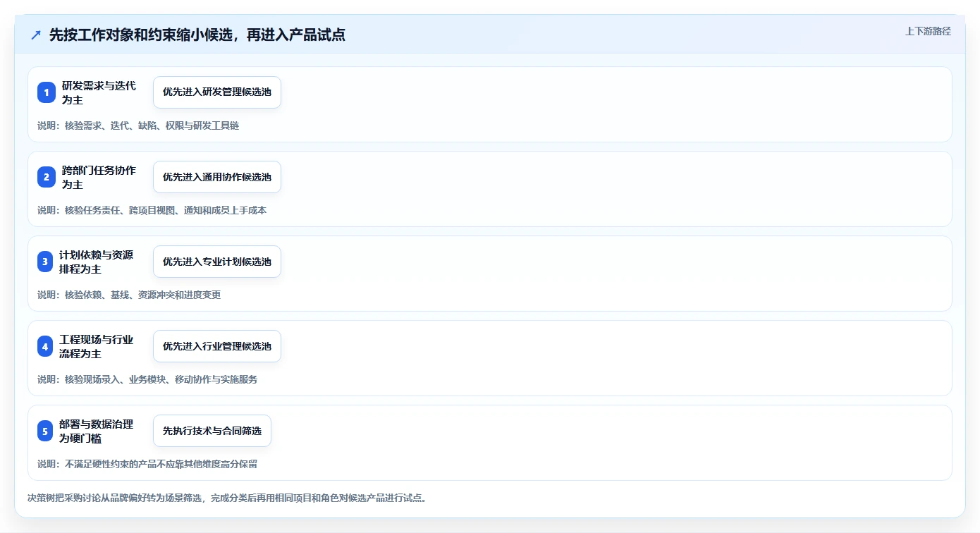Click the 计划依赖与资源排程为主 condition label

[97, 262]
